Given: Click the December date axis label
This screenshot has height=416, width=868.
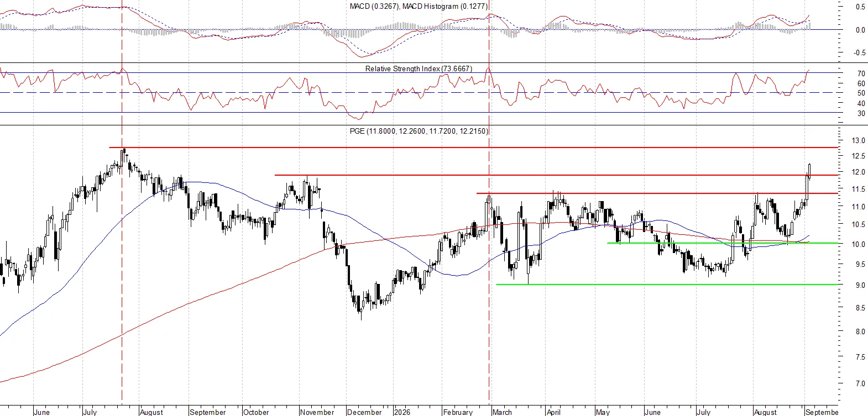Looking at the screenshot, I should coord(364,412).
